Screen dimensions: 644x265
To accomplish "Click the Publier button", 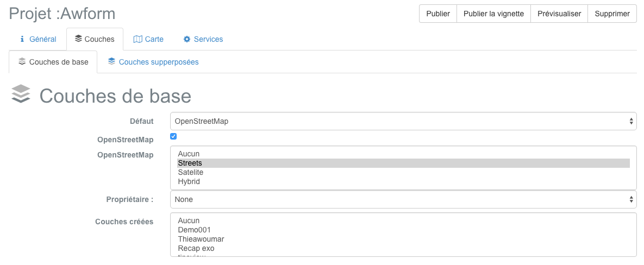I will coord(438,14).
